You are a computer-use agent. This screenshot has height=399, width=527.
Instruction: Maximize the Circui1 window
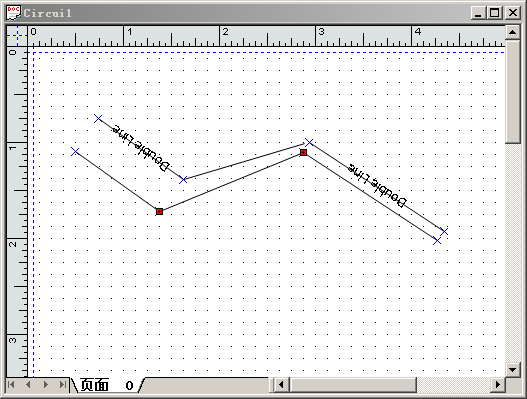tap(495, 13)
